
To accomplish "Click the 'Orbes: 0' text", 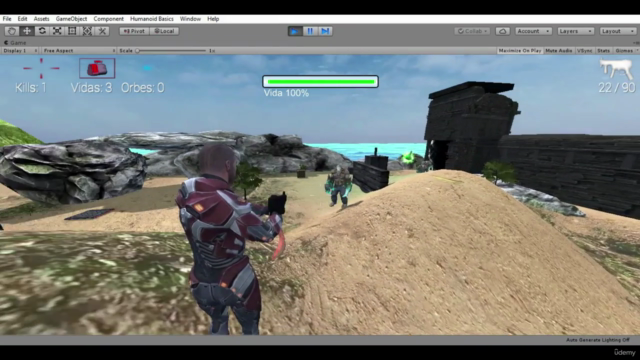I will tap(142, 88).
